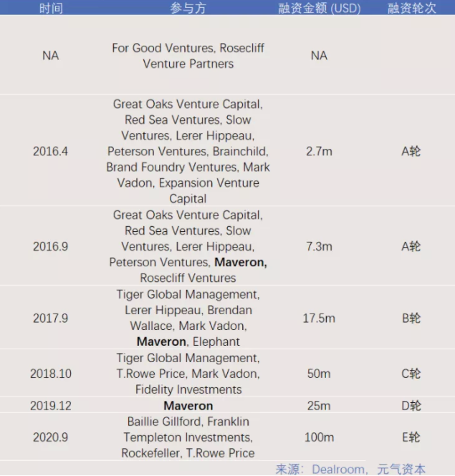This screenshot has width=455, height=476.
Task: Select the 2016.9 date cell
Action: pyautogui.click(x=50, y=246)
